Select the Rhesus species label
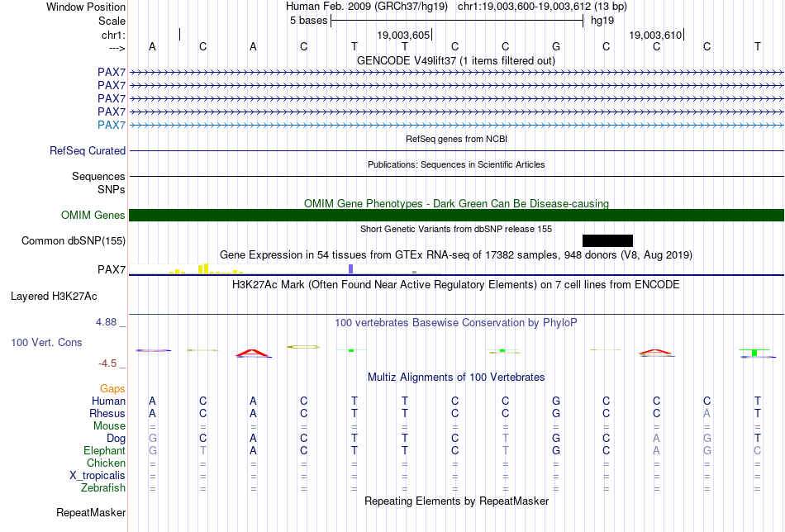Image resolution: width=785 pixels, height=532 pixels. [x=107, y=413]
